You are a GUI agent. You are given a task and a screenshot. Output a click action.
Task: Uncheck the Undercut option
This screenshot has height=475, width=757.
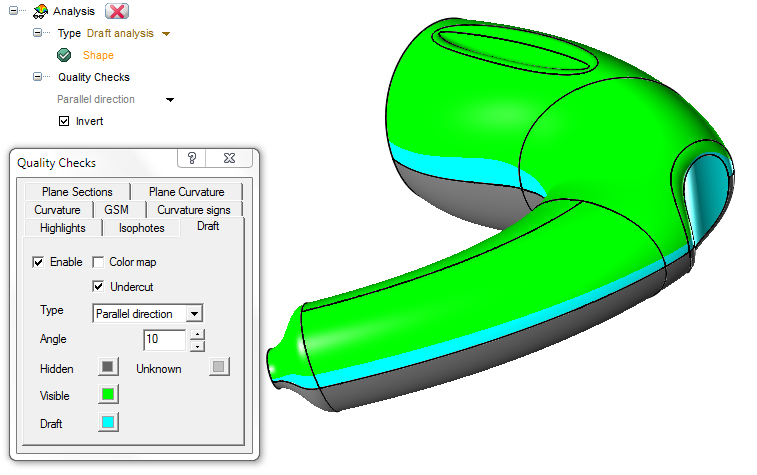coord(99,287)
